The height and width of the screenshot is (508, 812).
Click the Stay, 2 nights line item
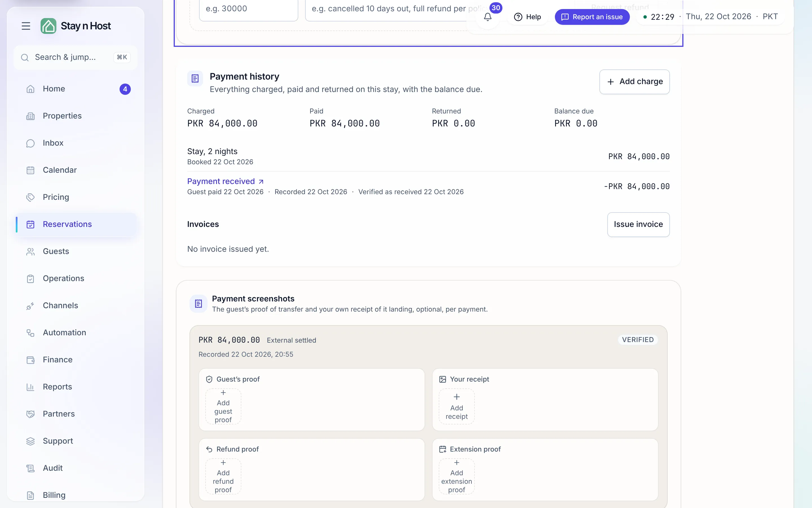tap(428, 156)
